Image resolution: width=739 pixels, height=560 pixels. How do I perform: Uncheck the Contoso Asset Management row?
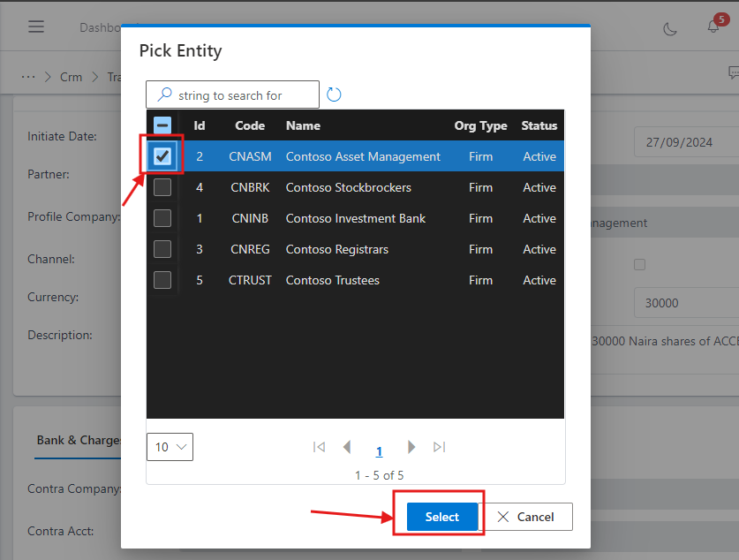tap(162, 156)
